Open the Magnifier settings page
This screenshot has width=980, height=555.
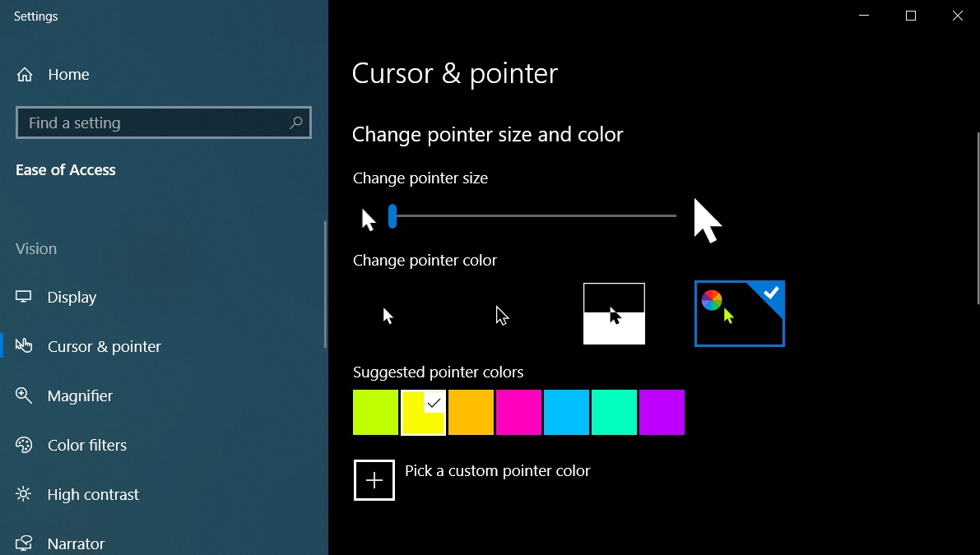pyautogui.click(x=81, y=395)
